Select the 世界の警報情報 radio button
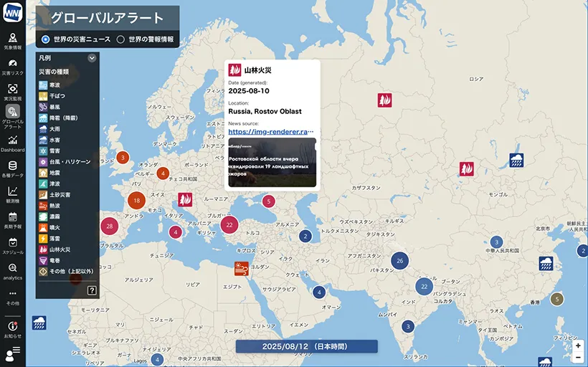Image resolution: width=588 pixels, height=367 pixels. tap(120, 39)
